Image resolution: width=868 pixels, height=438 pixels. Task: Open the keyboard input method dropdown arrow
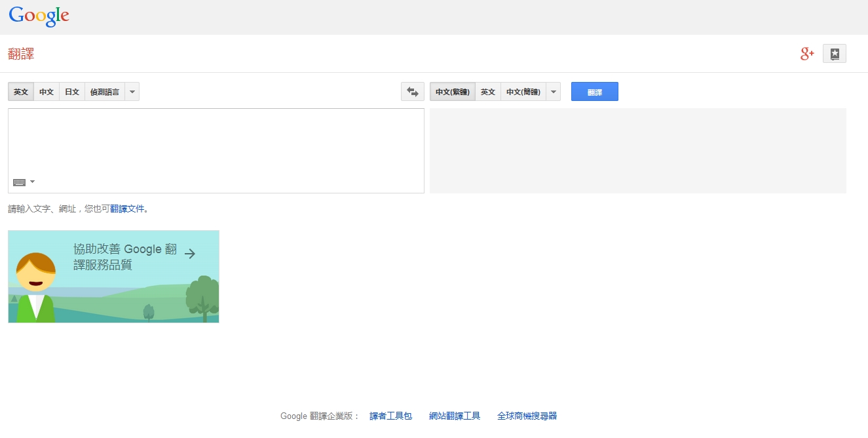(33, 182)
